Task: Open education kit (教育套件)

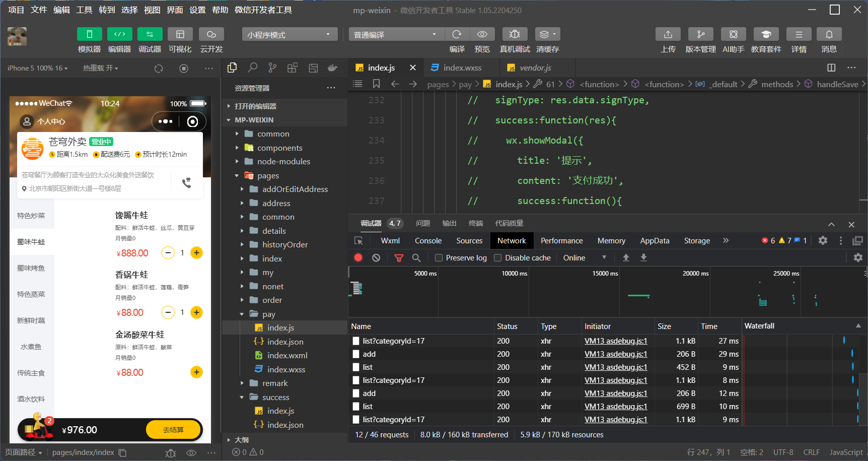Action: pos(766,34)
